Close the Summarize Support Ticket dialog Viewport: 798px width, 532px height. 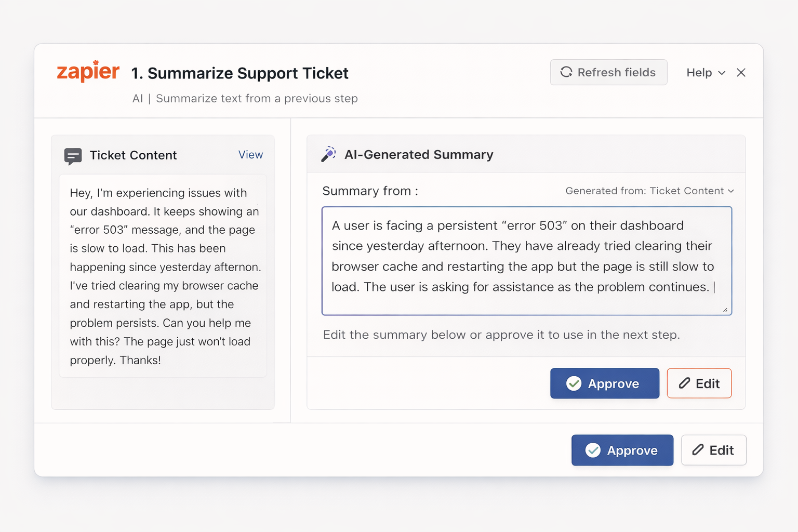tap(741, 73)
